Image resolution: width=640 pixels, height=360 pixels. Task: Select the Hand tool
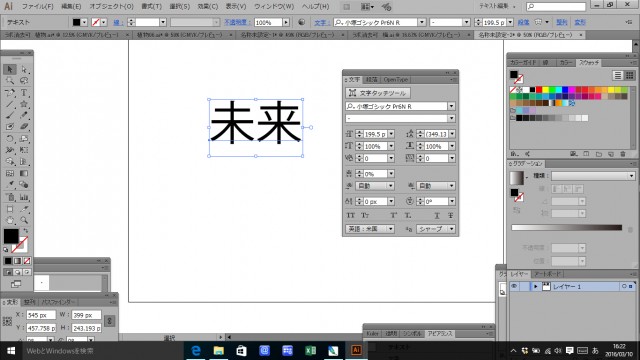tap(10, 220)
